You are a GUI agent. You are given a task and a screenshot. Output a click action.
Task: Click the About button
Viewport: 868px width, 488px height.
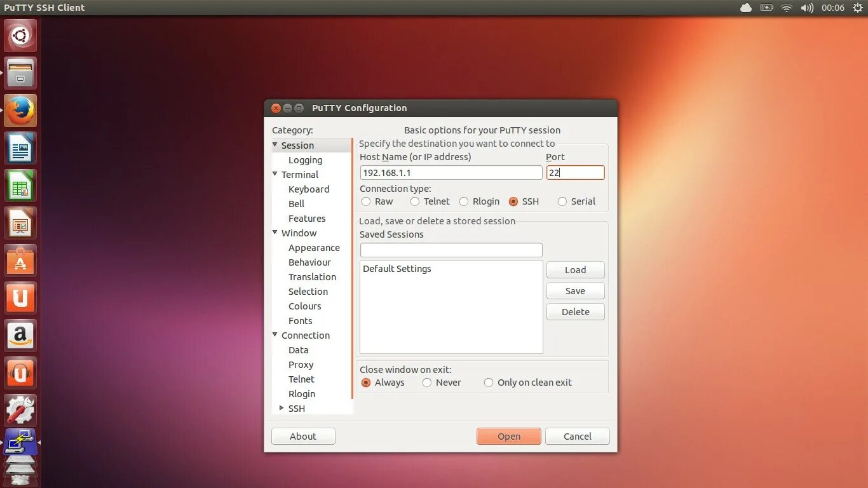point(303,437)
